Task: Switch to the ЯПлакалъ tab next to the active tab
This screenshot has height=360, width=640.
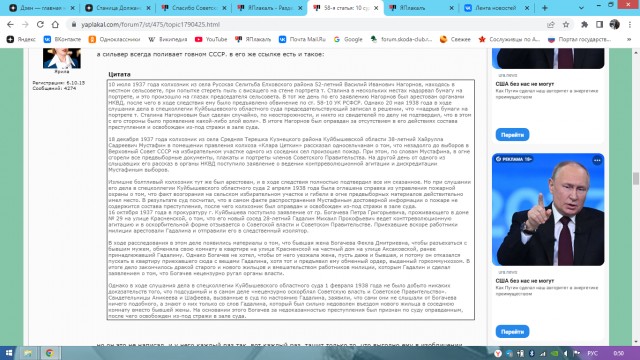Action: coord(420,8)
